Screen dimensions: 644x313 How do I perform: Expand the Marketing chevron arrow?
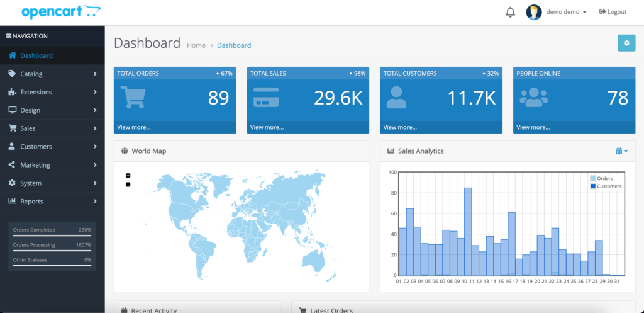(x=95, y=165)
